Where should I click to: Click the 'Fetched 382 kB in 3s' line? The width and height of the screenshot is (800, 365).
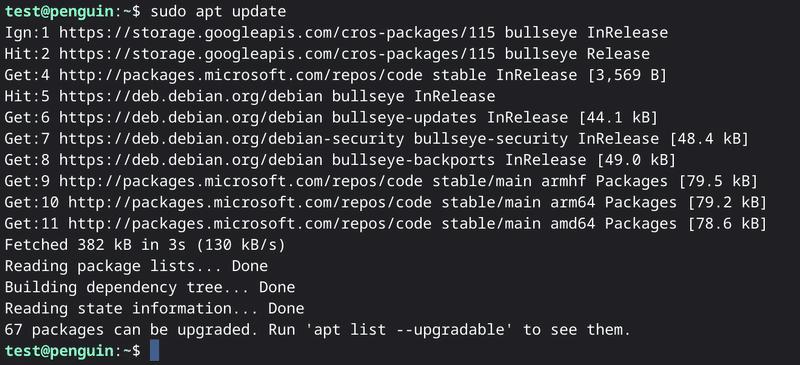[x=145, y=245]
